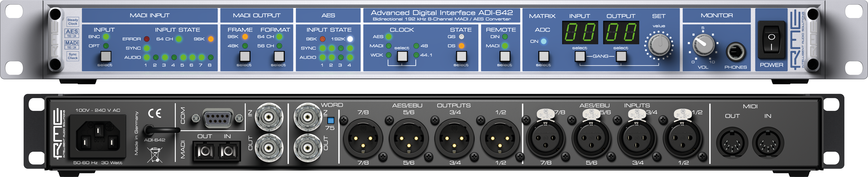Click the COM serial D-sub port

tap(218, 118)
